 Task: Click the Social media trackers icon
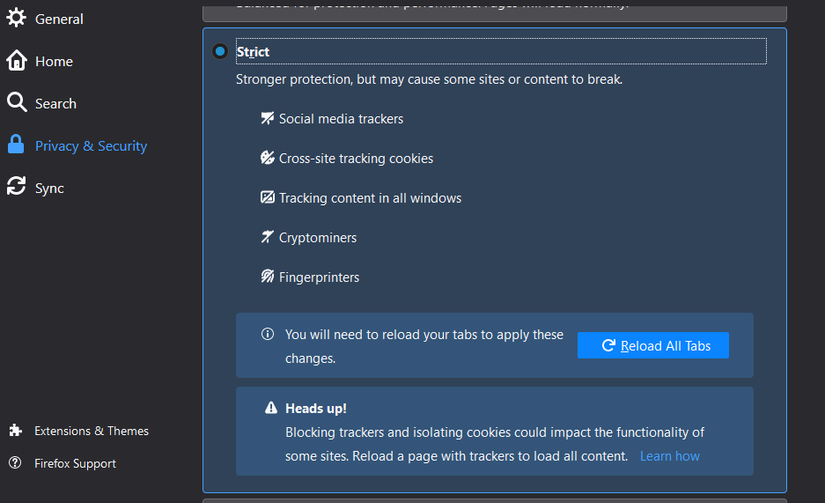point(267,118)
